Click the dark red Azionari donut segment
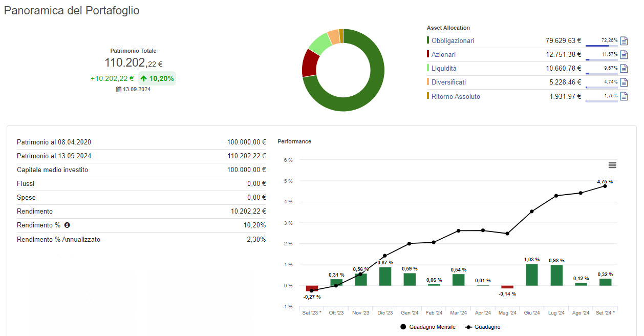This screenshot has width=644, height=336. click(x=309, y=63)
